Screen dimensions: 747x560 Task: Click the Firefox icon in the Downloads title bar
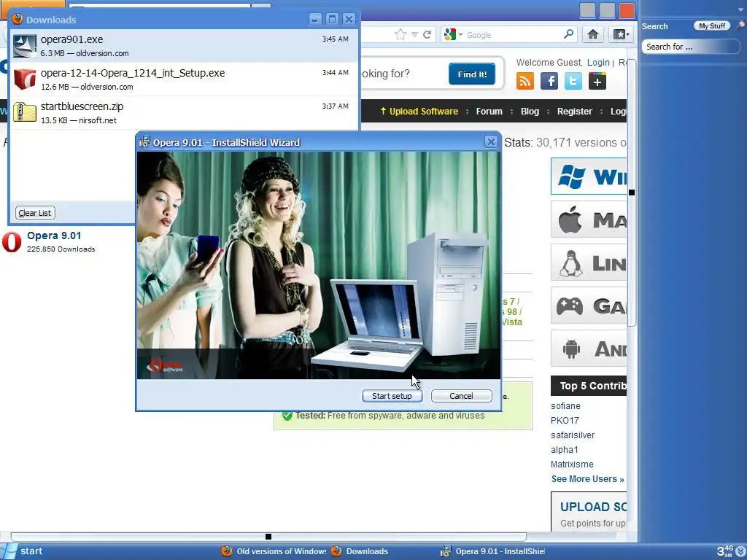click(18, 18)
